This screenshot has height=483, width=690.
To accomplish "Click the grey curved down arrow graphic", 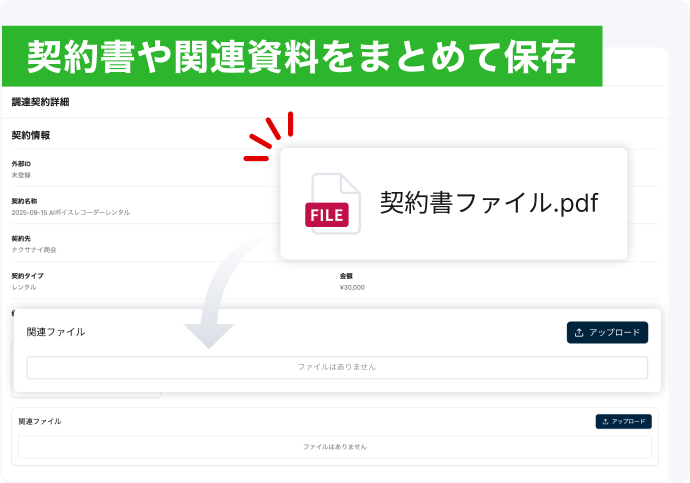I will [x=213, y=300].
